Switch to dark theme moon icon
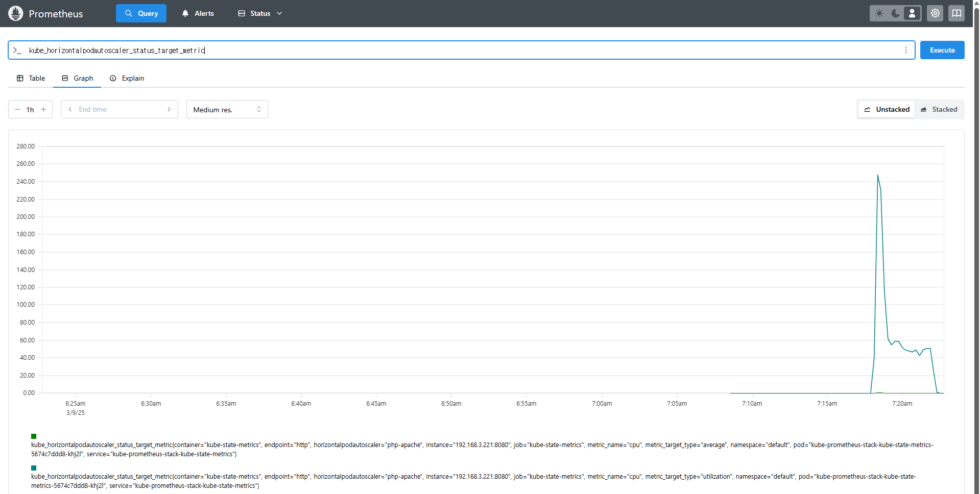Viewport: 980px width, 494px height. (896, 13)
